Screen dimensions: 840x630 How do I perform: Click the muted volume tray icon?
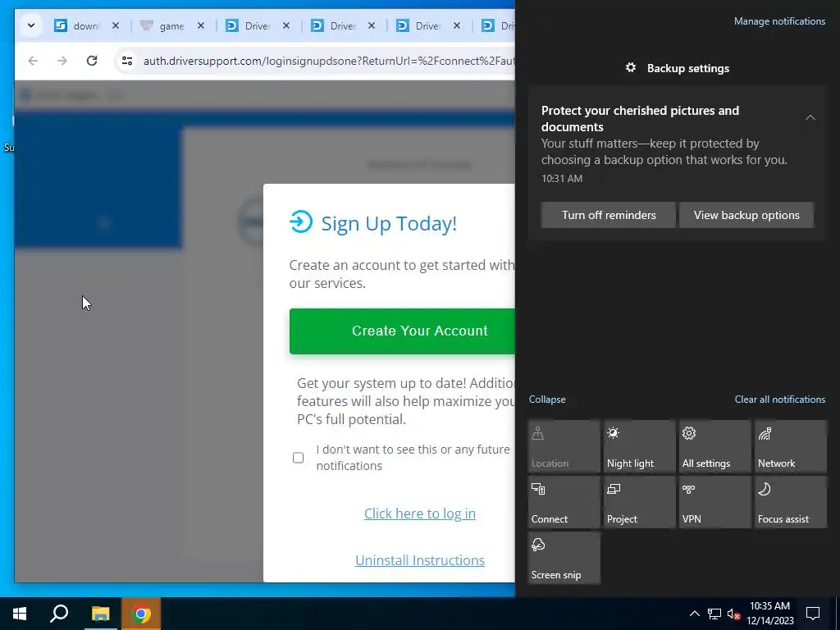(733, 614)
